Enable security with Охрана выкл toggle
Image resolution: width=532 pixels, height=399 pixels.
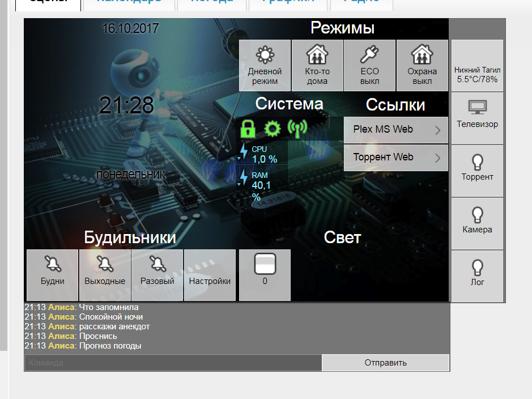click(422, 64)
